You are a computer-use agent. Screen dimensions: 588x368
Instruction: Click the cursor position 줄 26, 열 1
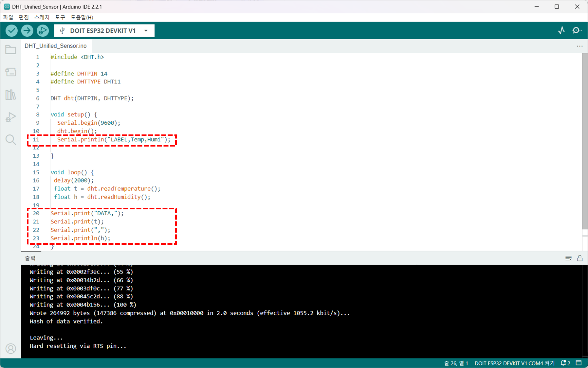coord(456,363)
